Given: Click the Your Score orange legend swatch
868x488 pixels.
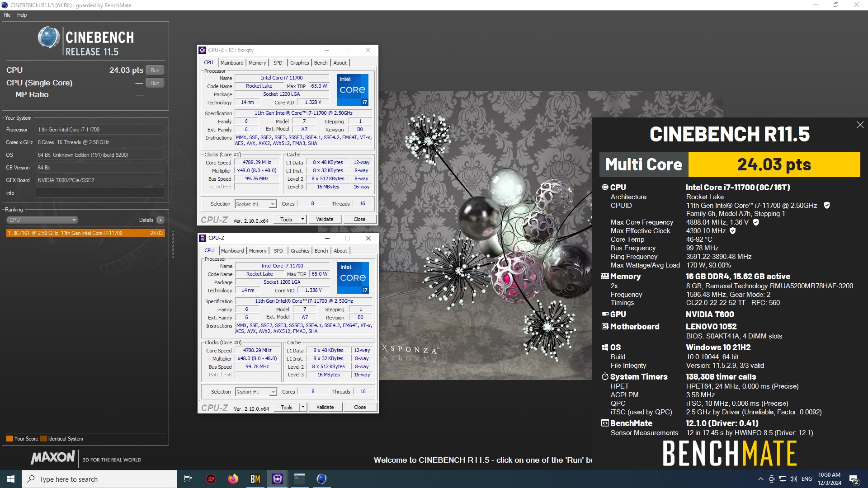Looking at the screenshot, I should [9, 438].
